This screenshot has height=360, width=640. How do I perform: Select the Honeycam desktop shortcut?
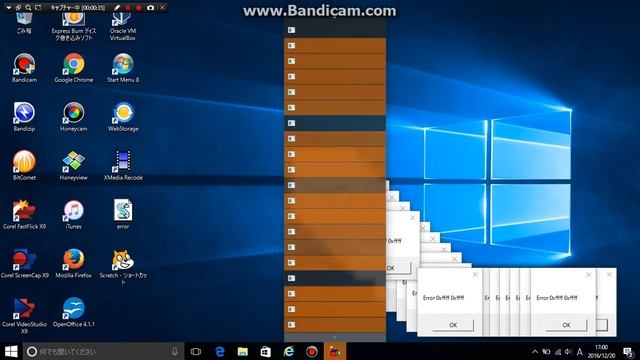pos(74,117)
